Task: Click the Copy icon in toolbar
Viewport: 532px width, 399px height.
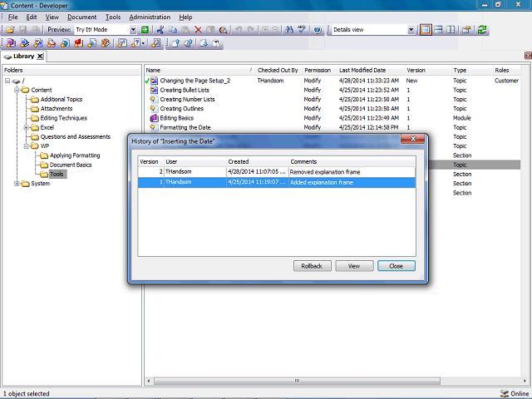Action: pos(173,30)
